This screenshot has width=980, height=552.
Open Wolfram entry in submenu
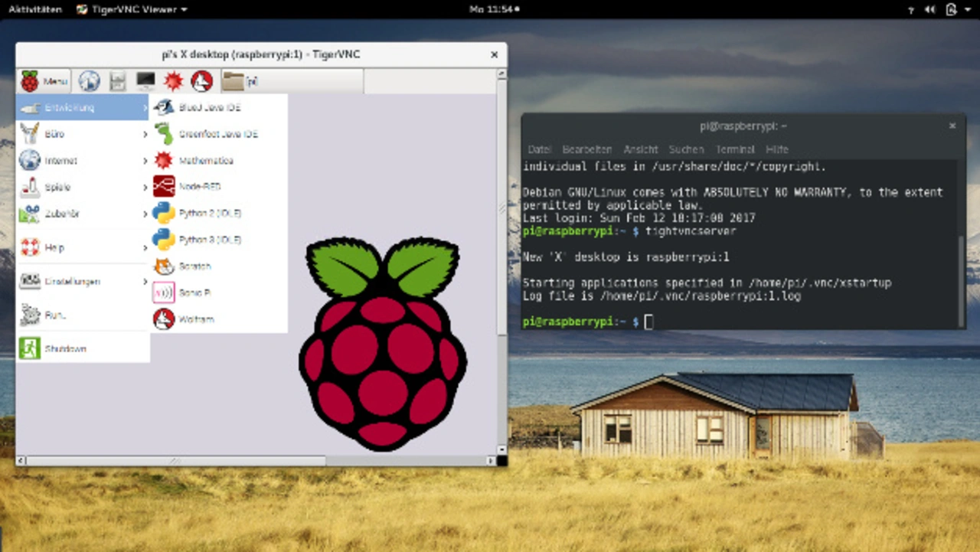[x=219, y=319]
